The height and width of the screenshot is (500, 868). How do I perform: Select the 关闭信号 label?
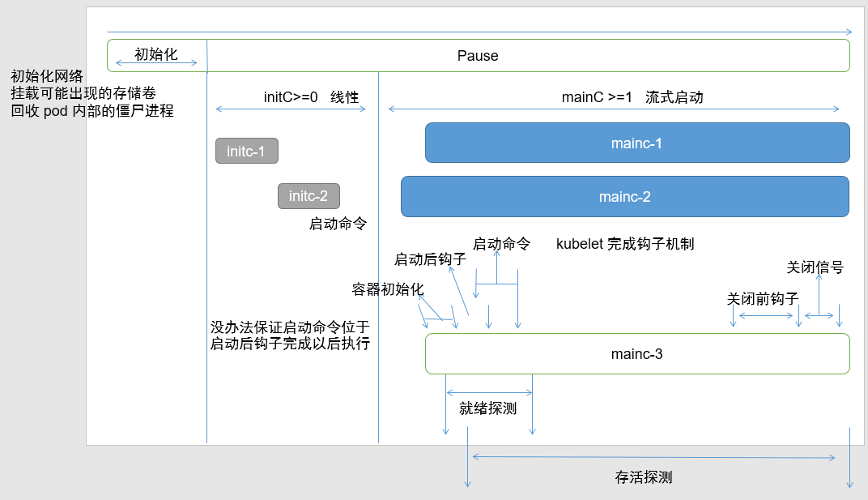coord(815,267)
